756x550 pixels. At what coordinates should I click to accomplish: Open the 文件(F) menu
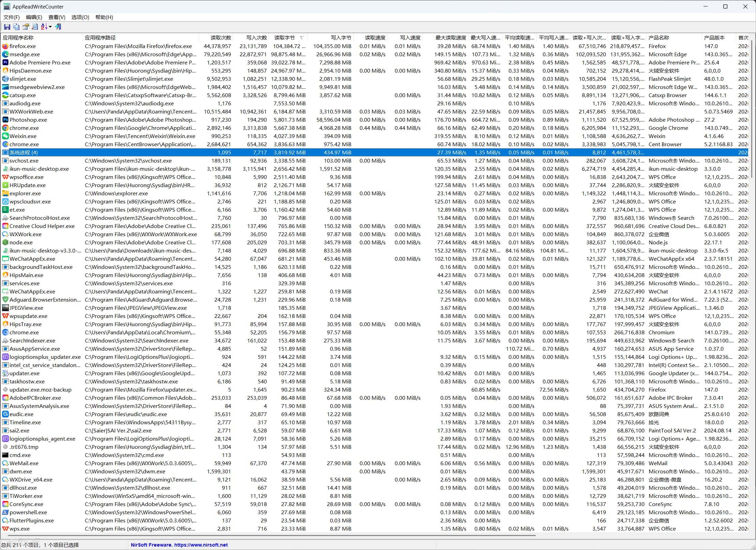[x=12, y=17]
